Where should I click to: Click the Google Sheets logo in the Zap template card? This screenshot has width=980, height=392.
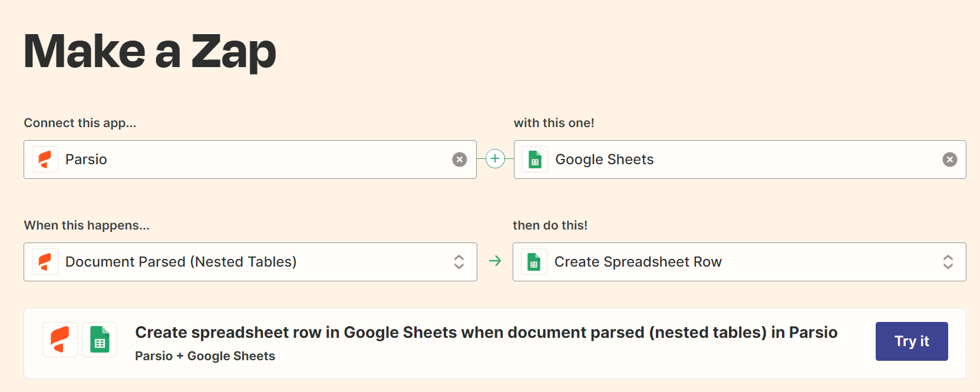pyautogui.click(x=100, y=340)
